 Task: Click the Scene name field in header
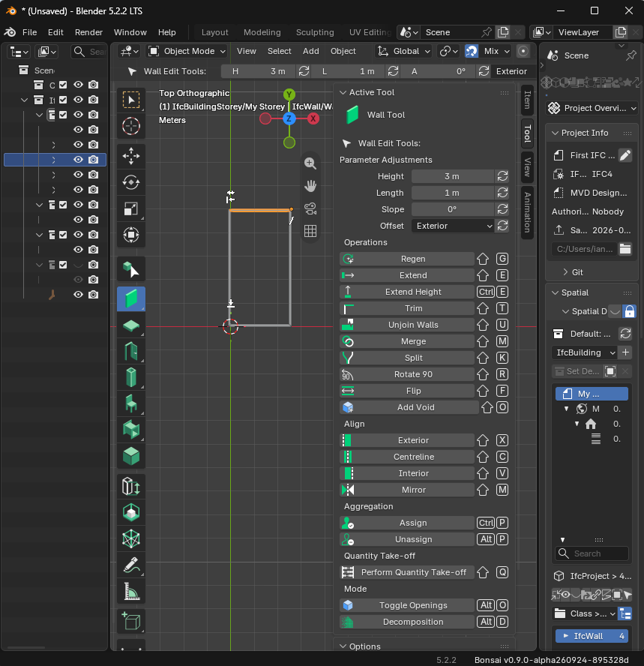click(451, 32)
